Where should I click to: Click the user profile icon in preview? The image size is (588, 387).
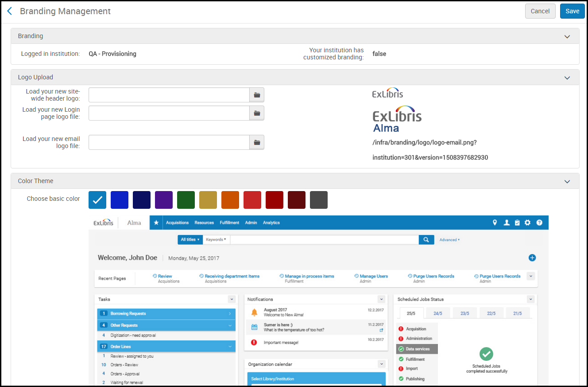pos(507,223)
